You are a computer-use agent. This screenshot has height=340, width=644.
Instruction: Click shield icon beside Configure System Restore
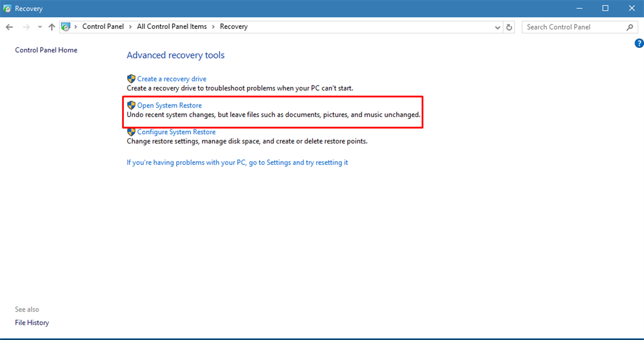[131, 132]
